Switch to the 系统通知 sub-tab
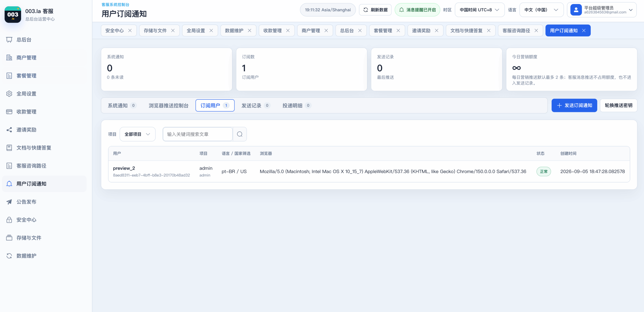 [x=122, y=105]
